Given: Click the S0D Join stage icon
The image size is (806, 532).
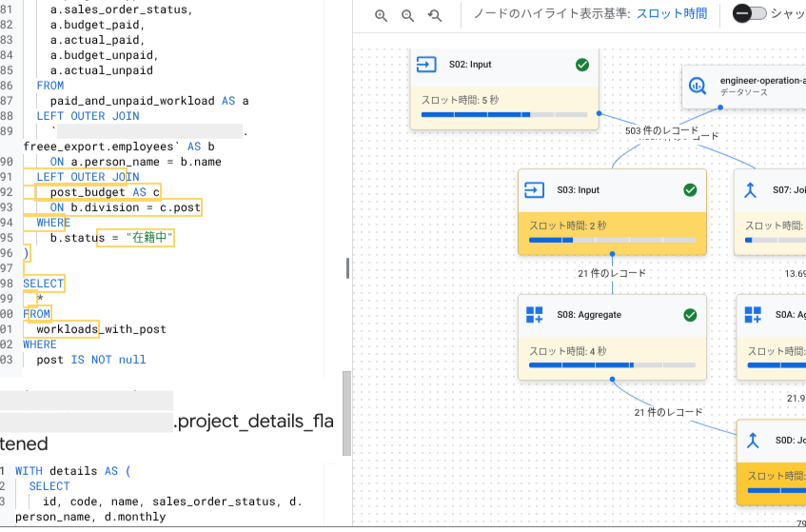Looking at the screenshot, I should 753,441.
